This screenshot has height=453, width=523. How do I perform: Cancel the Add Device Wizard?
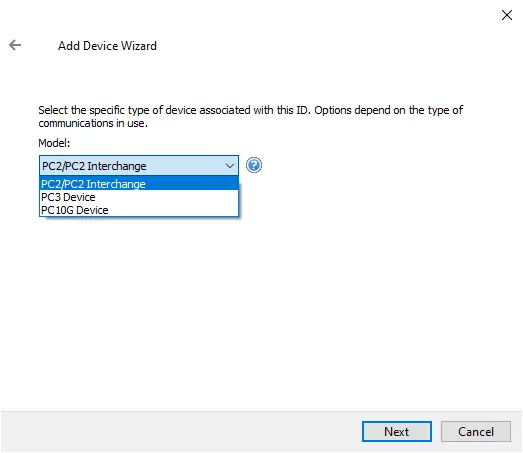476,431
